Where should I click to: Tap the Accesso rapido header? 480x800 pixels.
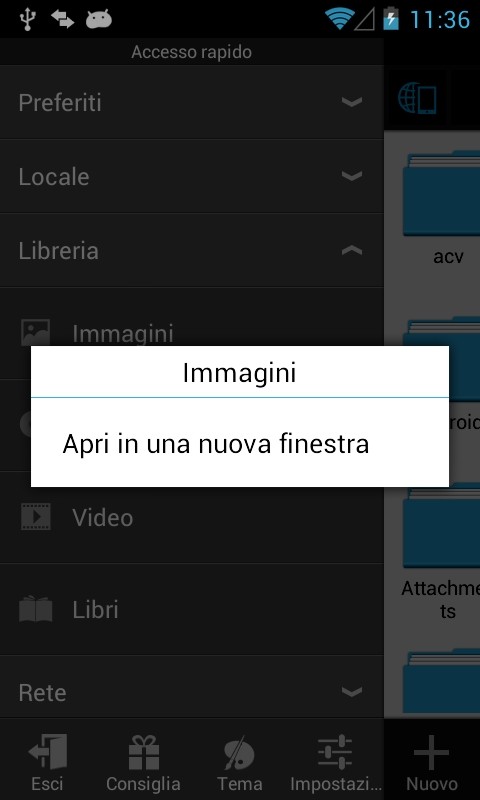click(x=192, y=52)
